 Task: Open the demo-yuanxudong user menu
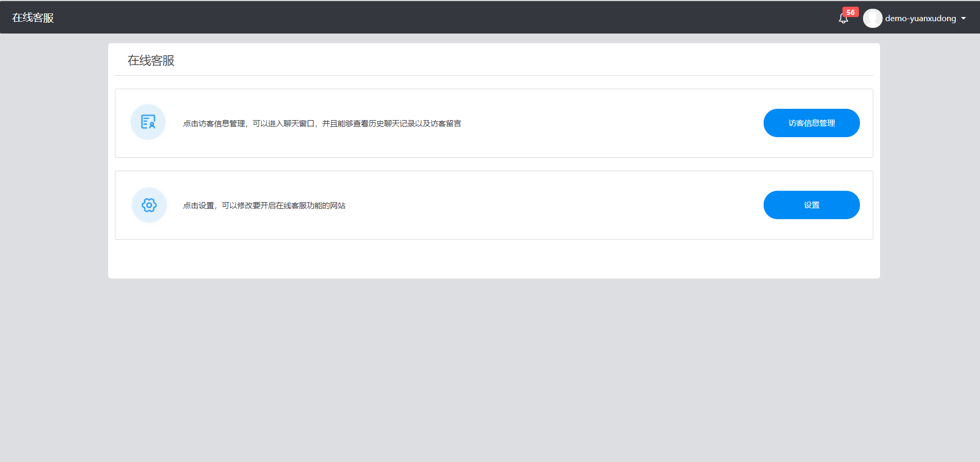pyautogui.click(x=920, y=19)
